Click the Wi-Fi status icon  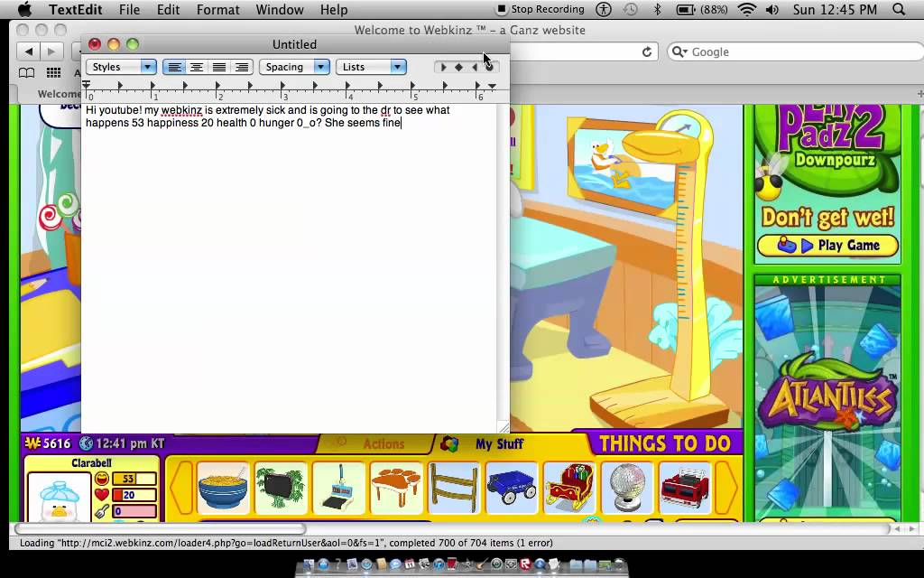pyautogui.click(x=746, y=9)
